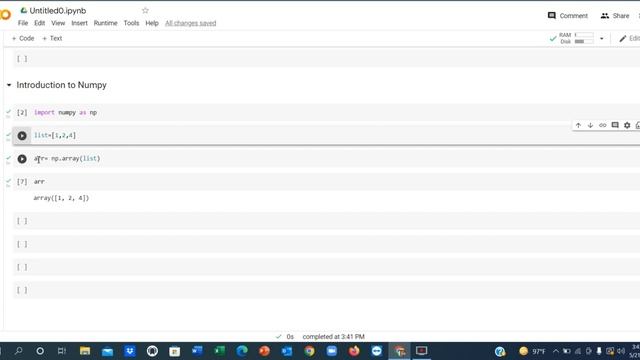Open Task View on the taskbar

(62, 351)
